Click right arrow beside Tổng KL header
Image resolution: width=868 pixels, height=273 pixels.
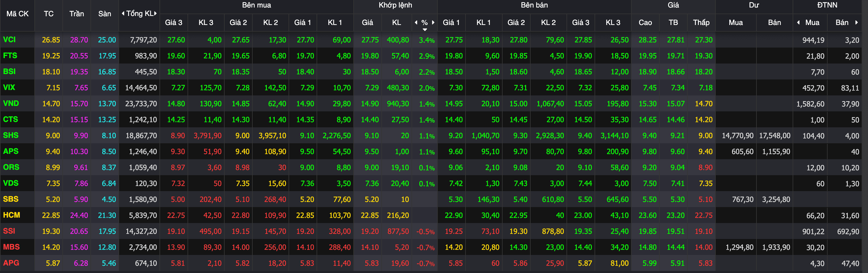coord(155,14)
